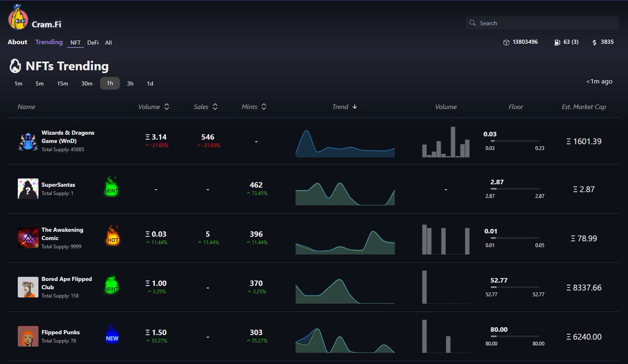This screenshot has width=628, height=364.
Task: Click the green MINT badge for Bored Ape Flipped Club
Action: (x=112, y=285)
